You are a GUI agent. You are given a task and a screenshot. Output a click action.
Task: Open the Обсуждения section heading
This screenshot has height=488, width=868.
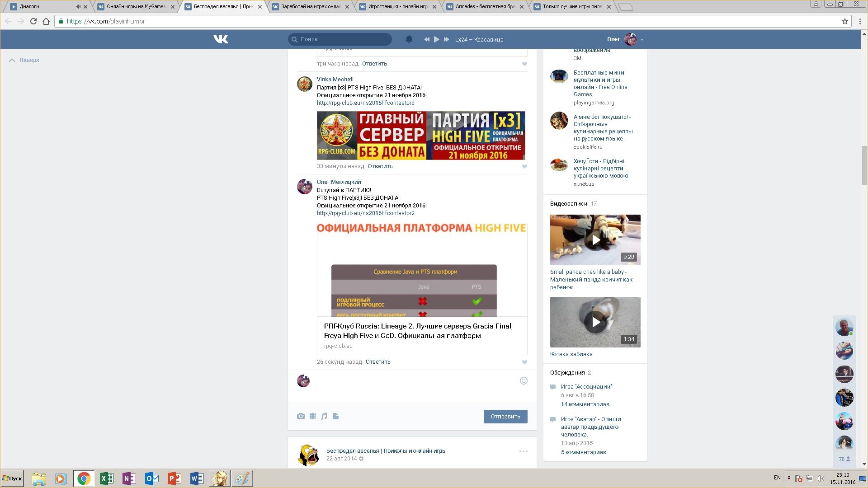(567, 373)
